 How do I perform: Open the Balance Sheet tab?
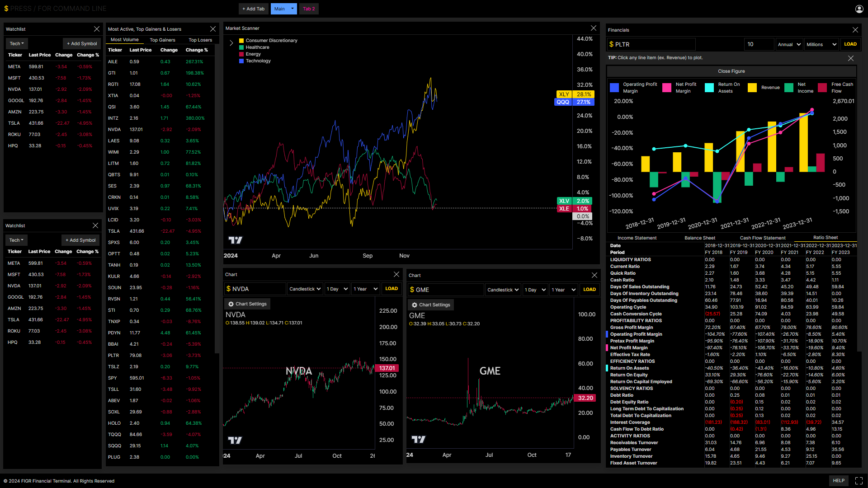click(700, 238)
